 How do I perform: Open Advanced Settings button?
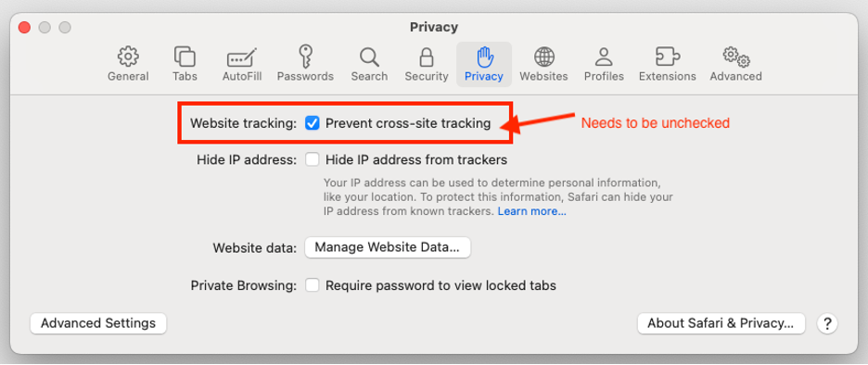click(x=98, y=323)
